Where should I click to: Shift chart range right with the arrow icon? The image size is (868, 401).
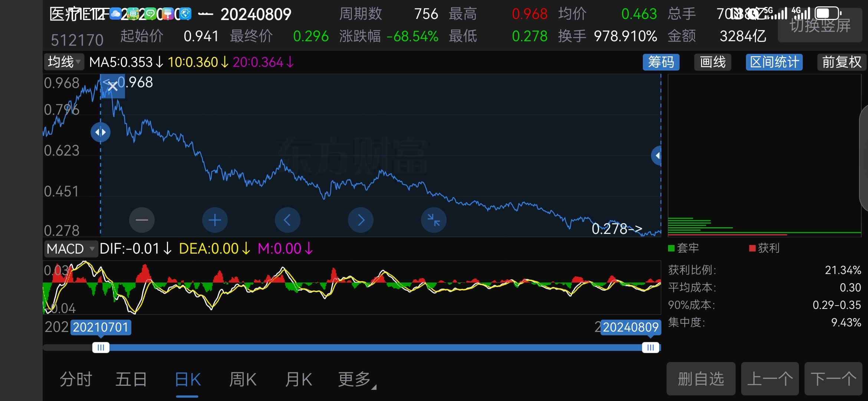(x=361, y=220)
